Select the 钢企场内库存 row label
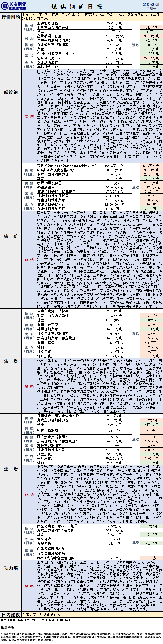 coord(47,63)
